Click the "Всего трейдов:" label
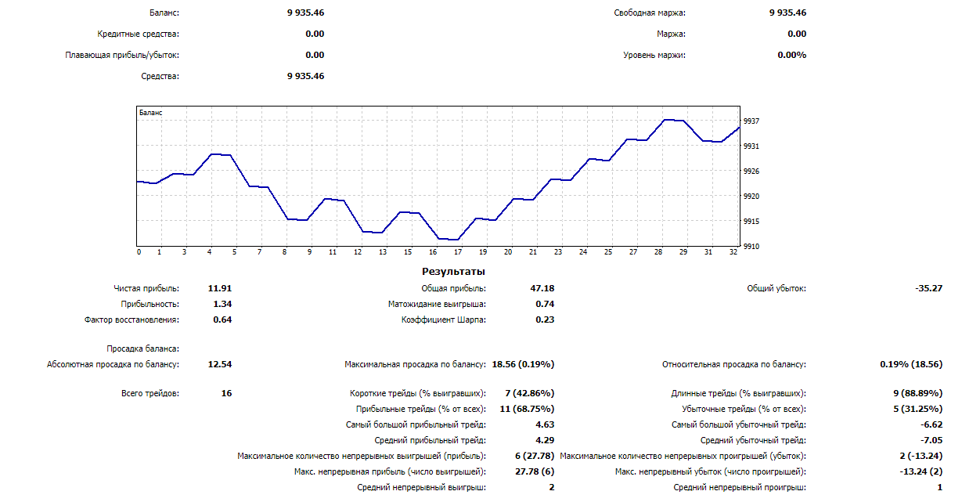Screen dimensions: 980x502 (150, 393)
